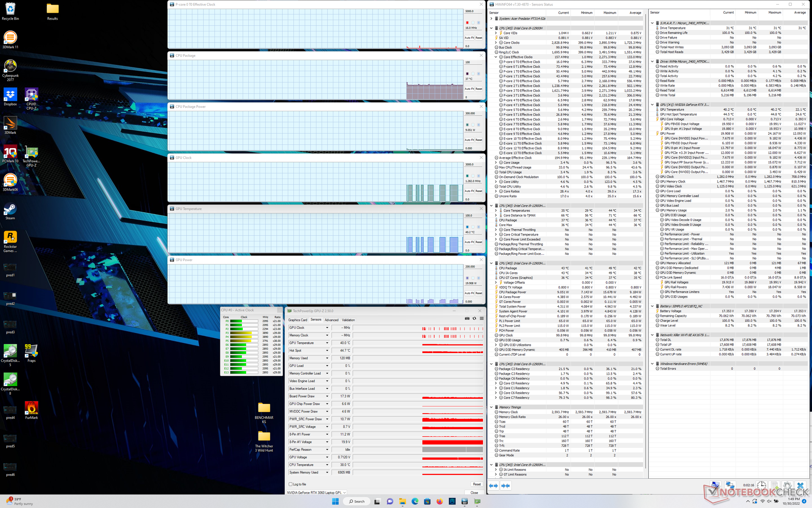812x508 pixels.
Task: Switch to Validation tab in GPU-Z
Action: pyautogui.click(x=348, y=320)
